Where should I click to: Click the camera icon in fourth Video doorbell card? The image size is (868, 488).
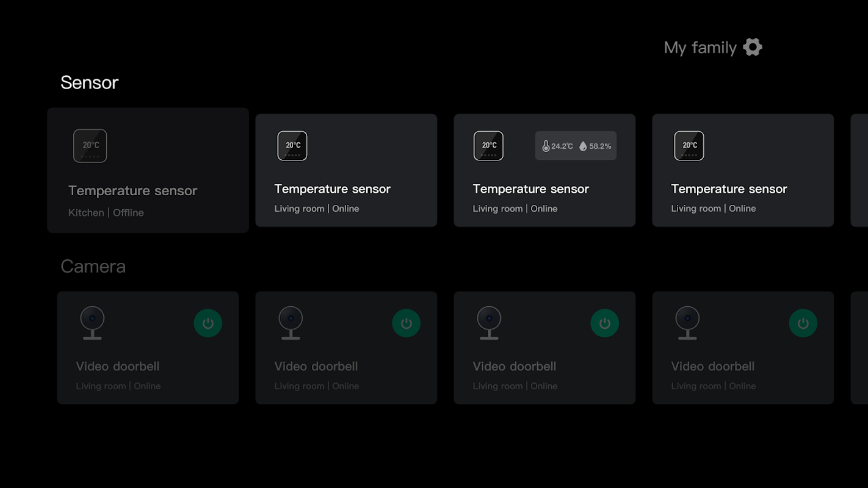point(687,323)
